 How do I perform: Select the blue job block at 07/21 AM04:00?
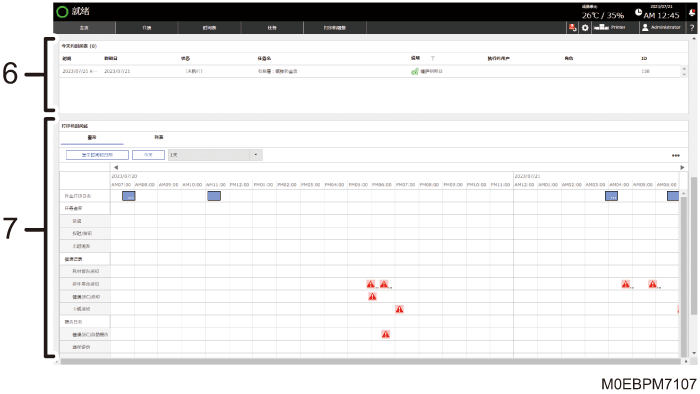tap(611, 196)
